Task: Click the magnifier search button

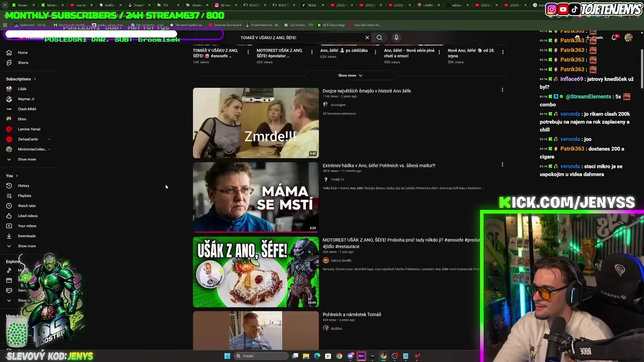Action: click(379, 37)
